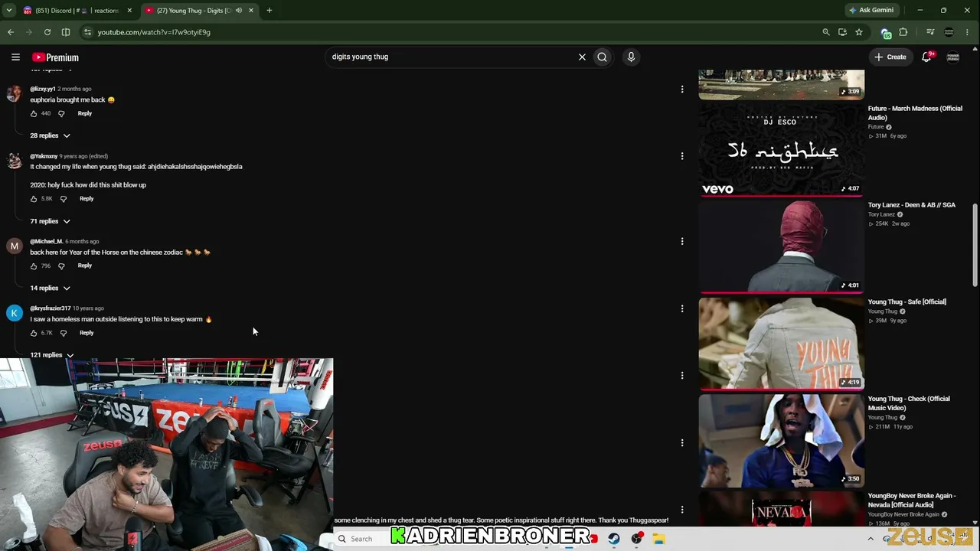Dislike the Year of the Horse comment
Viewport: 980px width, 551px height.
coord(61,266)
